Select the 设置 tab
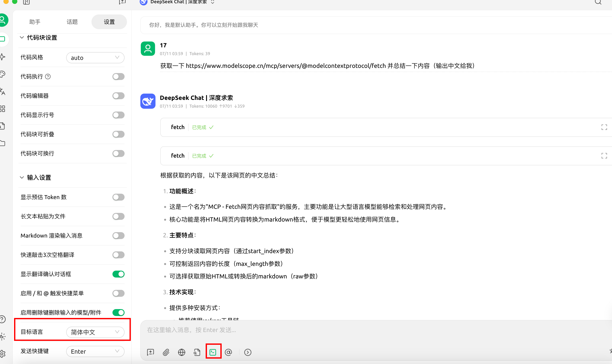The height and width of the screenshot is (364, 612). [x=109, y=22]
